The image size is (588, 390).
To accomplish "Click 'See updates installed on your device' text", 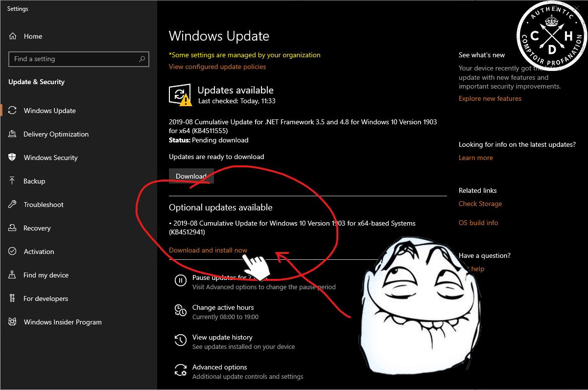I will point(244,346).
